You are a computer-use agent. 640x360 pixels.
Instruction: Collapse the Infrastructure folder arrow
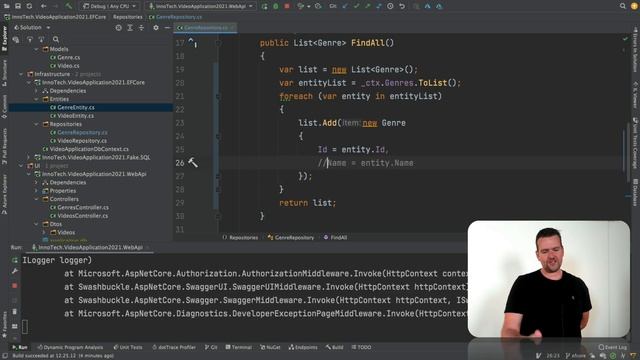pos(21,74)
